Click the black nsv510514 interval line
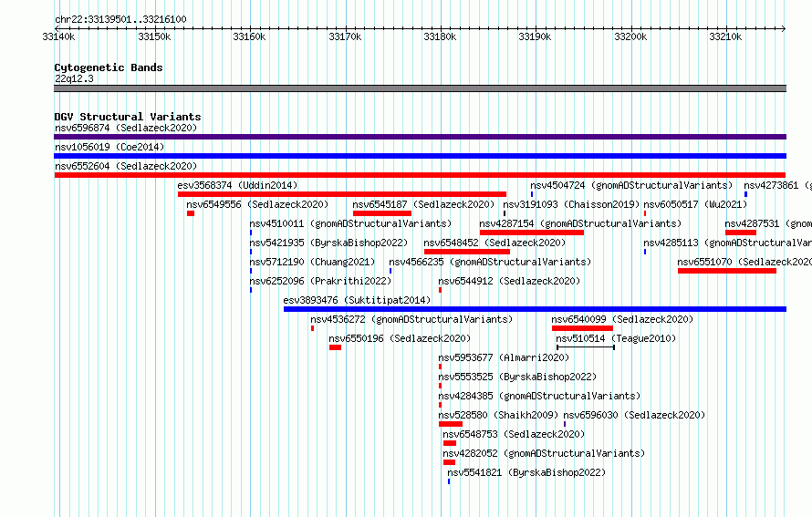Viewport: 812px width, 517px height. tap(586, 347)
